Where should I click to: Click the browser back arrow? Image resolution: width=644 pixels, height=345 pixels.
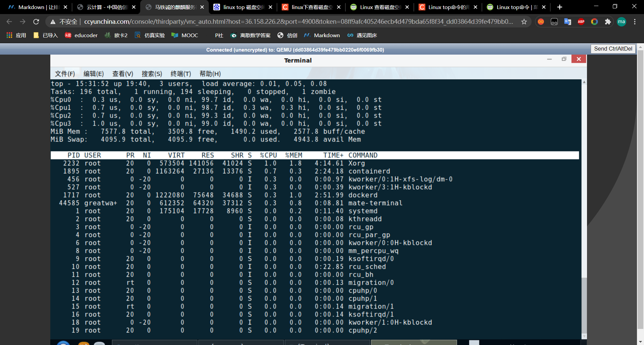pos(9,22)
